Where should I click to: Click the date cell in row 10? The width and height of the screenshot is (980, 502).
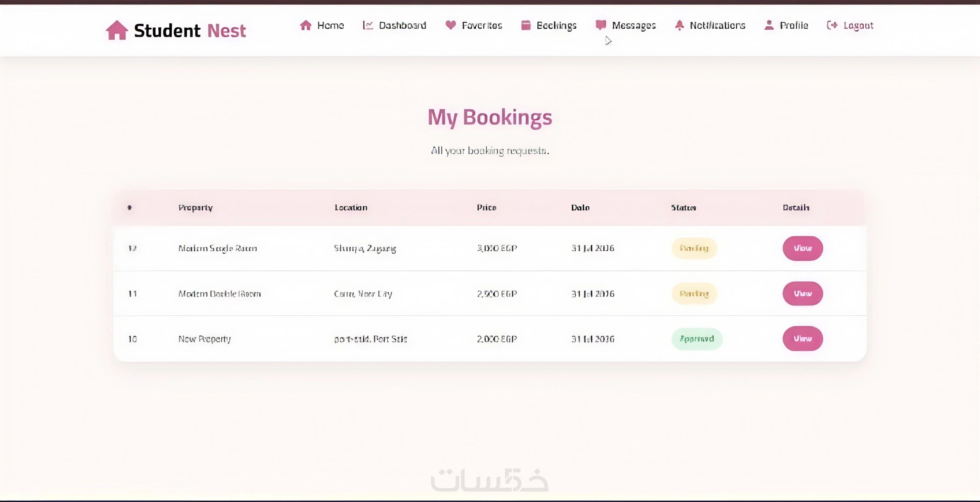pos(593,339)
